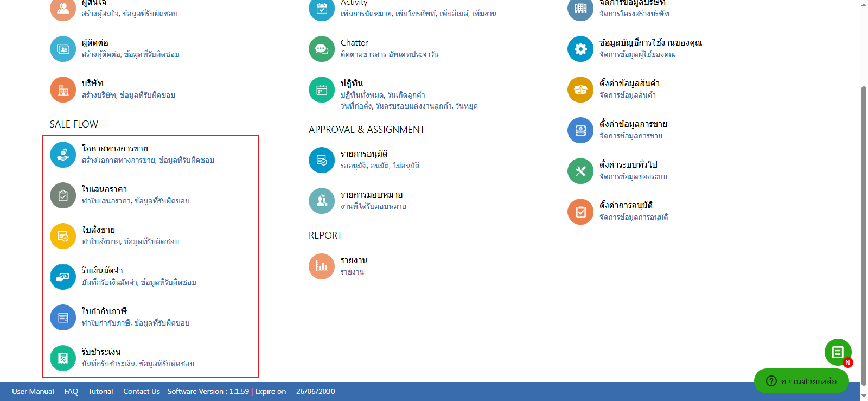The image size is (868, 401).
Task: Click the vertical page scrollbar
Action: 864,217
